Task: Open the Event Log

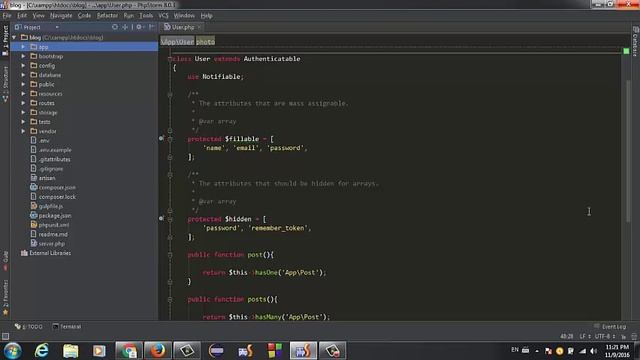Action: tap(610, 327)
